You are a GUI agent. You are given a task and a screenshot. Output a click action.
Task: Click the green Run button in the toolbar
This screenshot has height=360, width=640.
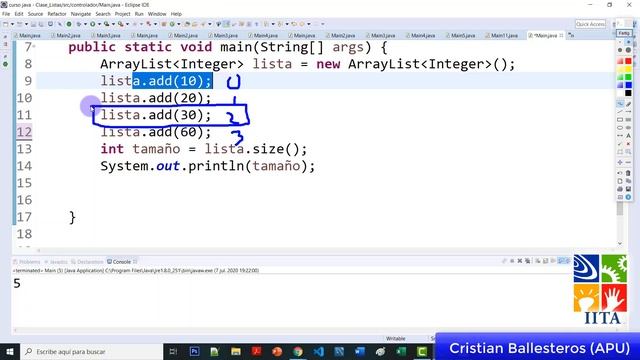93,24
